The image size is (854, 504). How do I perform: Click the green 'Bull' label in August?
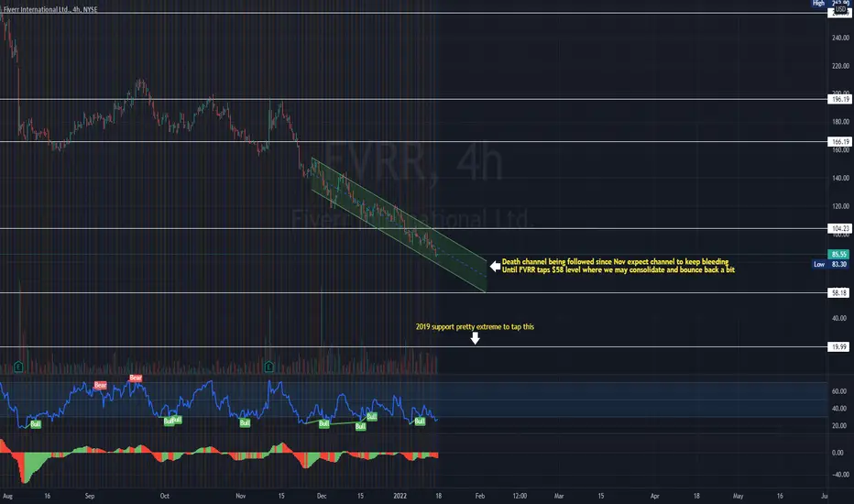pos(36,424)
